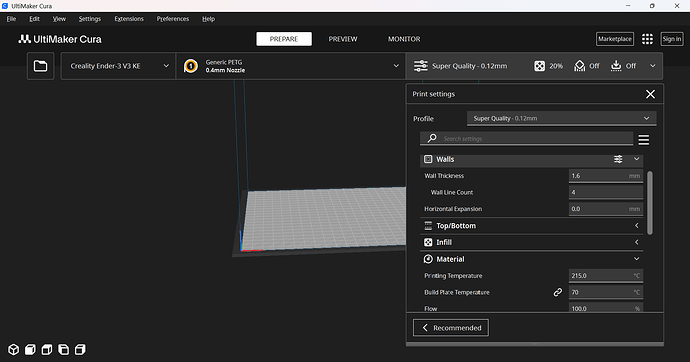Select the 3D perspective view cube icon
This screenshot has height=362, width=690.
tap(14, 349)
